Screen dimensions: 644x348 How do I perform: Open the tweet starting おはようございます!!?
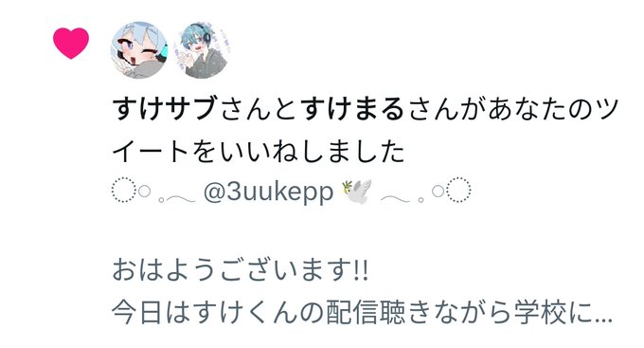(240, 270)
